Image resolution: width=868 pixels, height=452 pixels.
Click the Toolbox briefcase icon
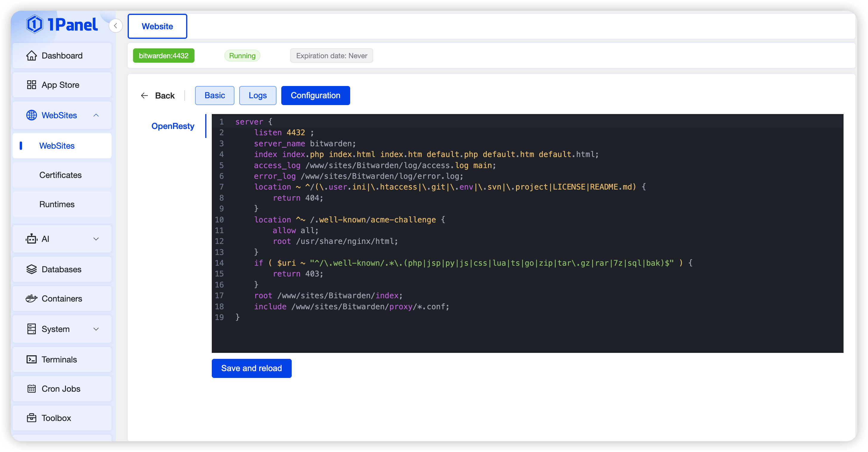click(31, 418)
